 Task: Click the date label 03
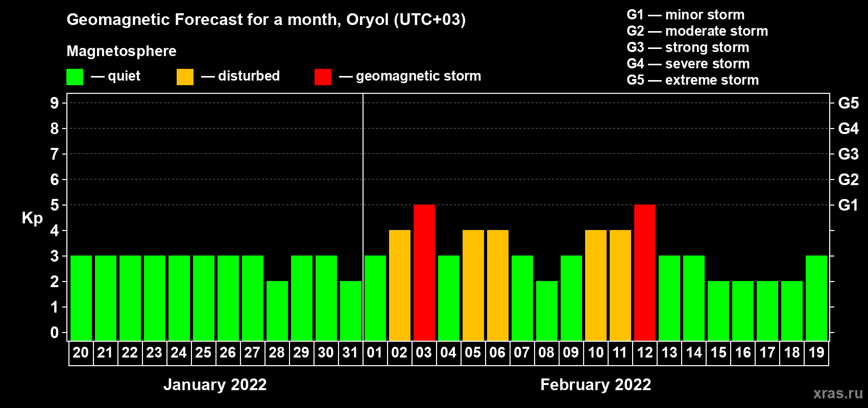[x=424, y=352]
